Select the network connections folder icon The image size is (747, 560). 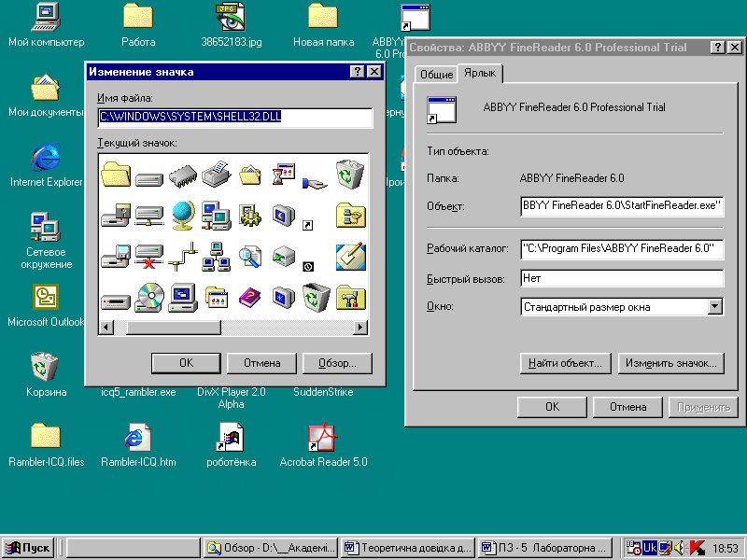pos(351,216)
